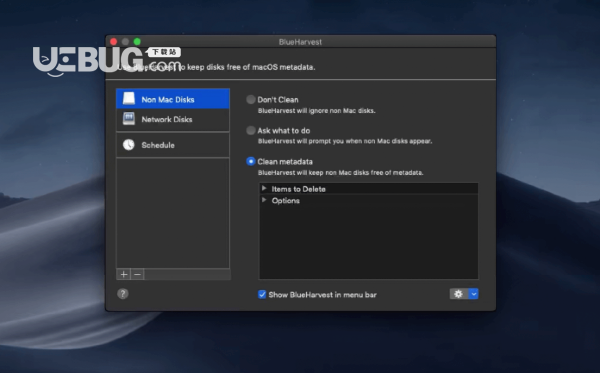Select the Ask what to do option
The width and height of the screenshot is (600, 373).
tap(251, 130)
